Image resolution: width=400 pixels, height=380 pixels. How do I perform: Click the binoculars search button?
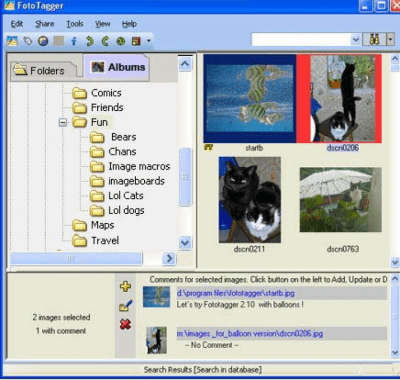(x=374, y=40)
